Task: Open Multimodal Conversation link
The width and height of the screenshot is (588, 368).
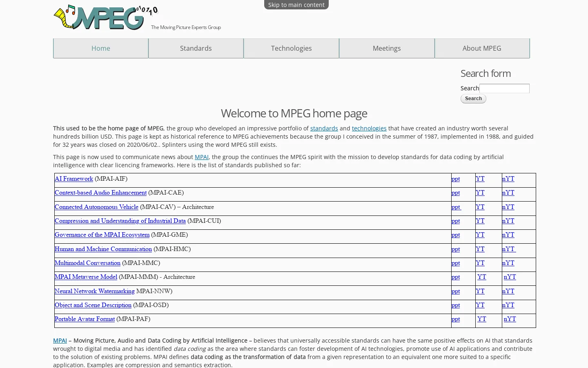Action: pyautogui.click(x=87, y=263)
